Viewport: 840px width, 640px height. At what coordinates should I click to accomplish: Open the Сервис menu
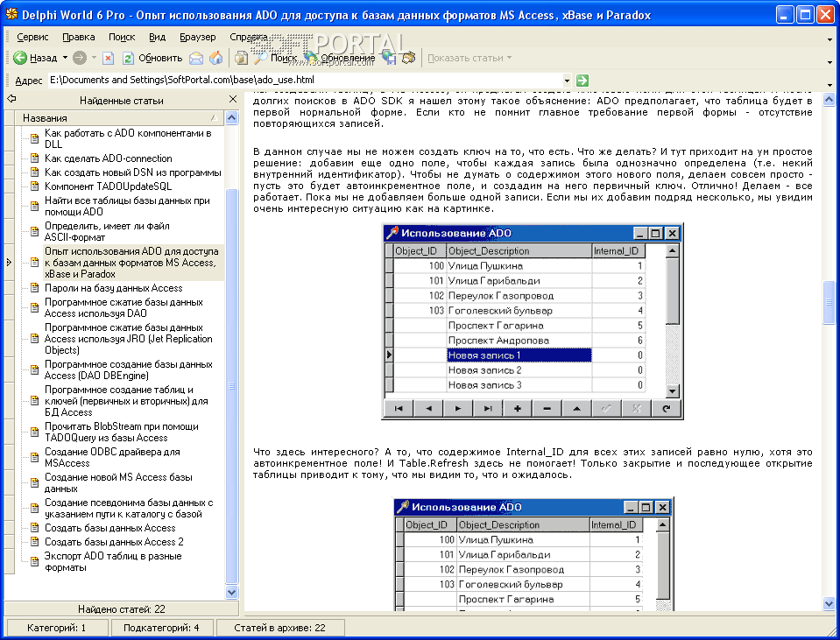(x=32, y=37)
